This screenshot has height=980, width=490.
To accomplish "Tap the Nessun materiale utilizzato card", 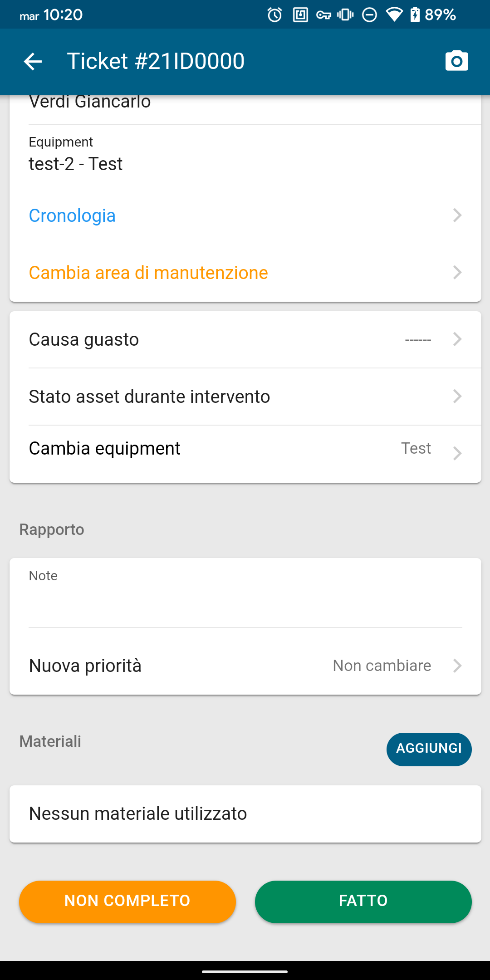I will coord(245,813).
